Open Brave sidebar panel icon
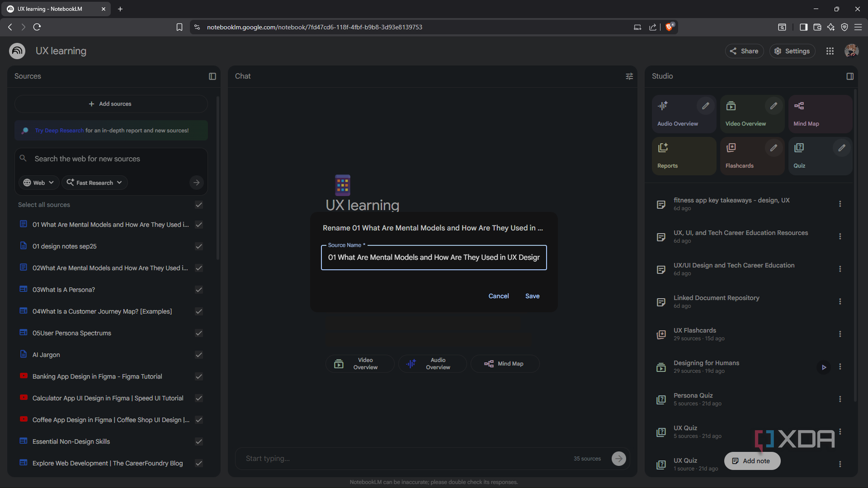868x488 pixels. 803,27
